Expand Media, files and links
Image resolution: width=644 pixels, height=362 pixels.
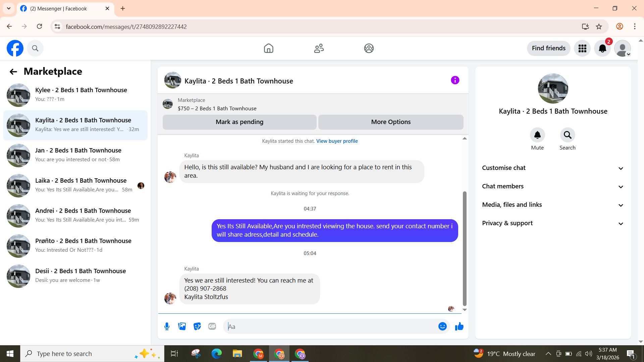[553, 205]
